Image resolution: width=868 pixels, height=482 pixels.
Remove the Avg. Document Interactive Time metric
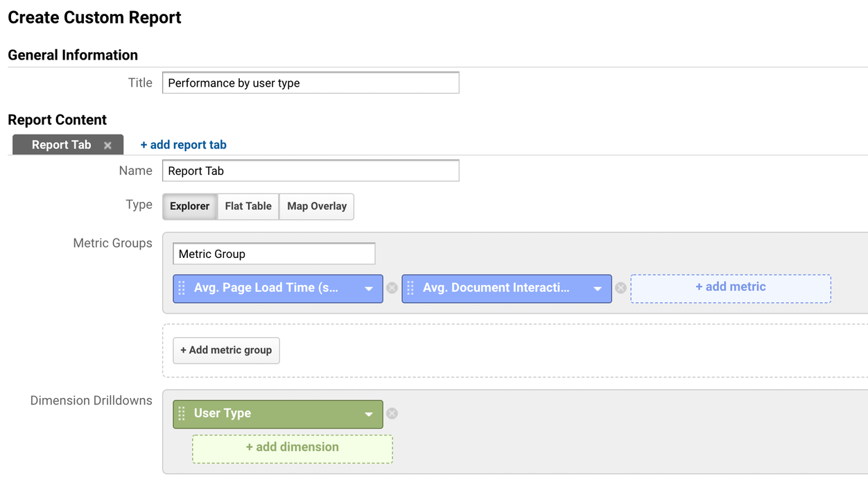620,288
